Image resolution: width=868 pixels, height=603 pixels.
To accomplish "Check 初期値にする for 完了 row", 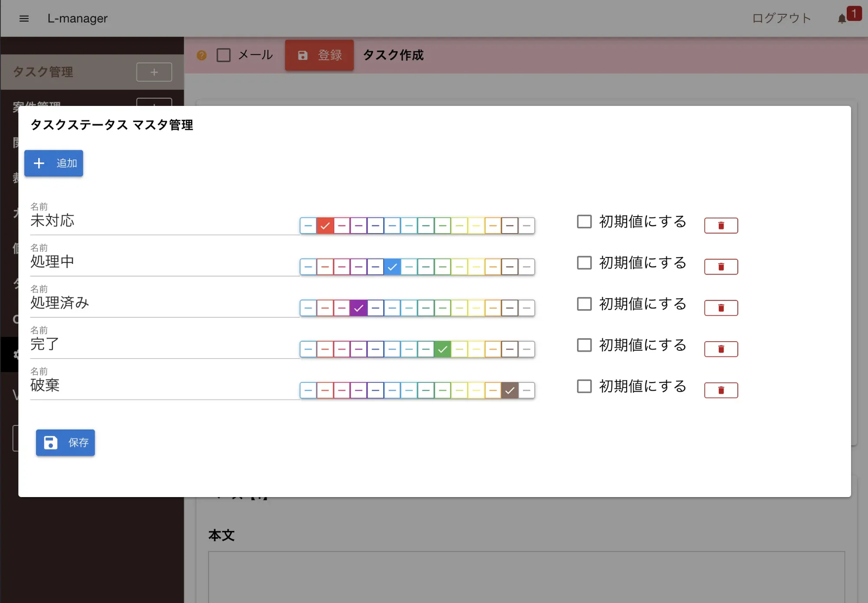I will 584,345.
